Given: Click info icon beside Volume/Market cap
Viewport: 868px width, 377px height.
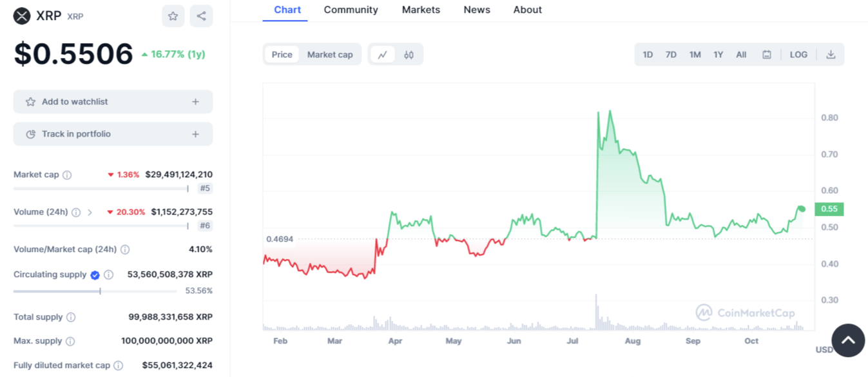Looking at the screenshot, I should point(125,249).
